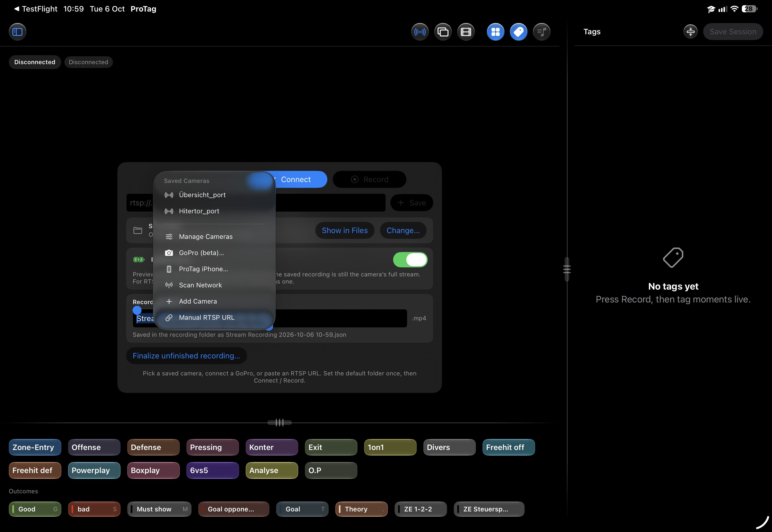This screenshot has width=772, height=532.
Task: Toggle the sidebar panel icon
Action: point(17,32)
